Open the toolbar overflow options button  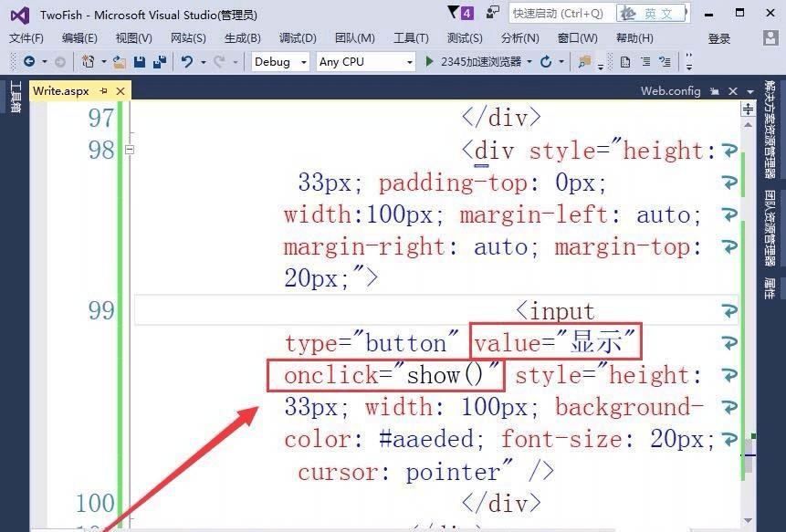(689, 62)
